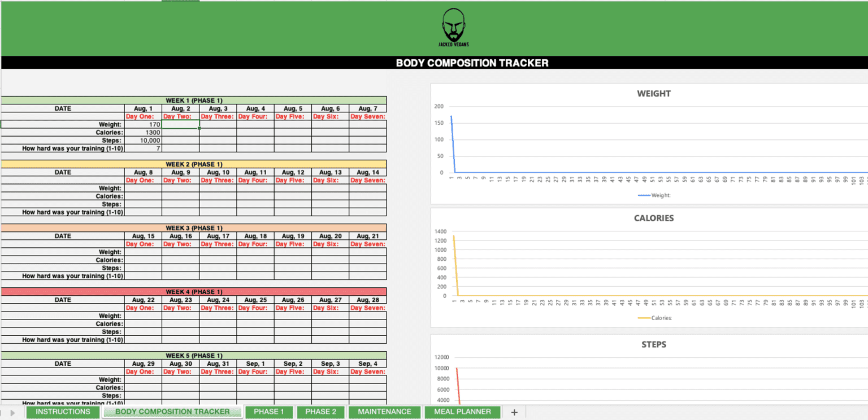Select the Weight cell showing 170
This screenshot has width=868, height=420.
[x=144, y=124]
